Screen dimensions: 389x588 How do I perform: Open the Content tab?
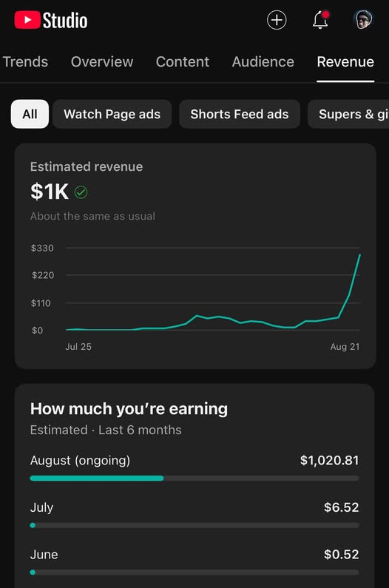point(183,62)
